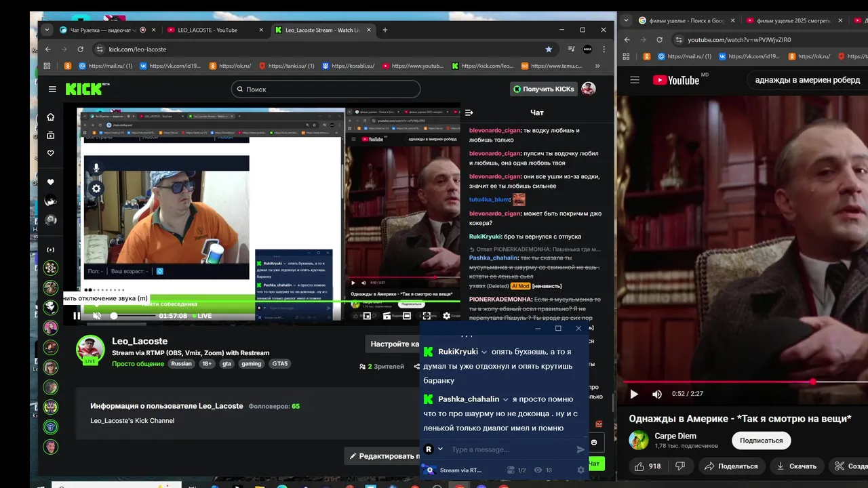
Task: Click the Просто общение category link
Action: (x=138, y=363)
